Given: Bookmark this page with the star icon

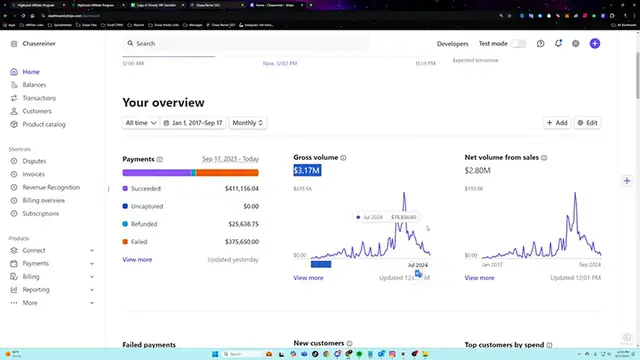Looking at the screenshot, I should click(509, 16).
